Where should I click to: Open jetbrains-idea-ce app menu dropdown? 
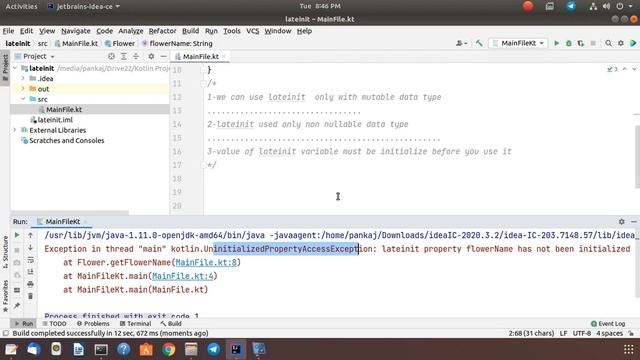click(84, 6)
